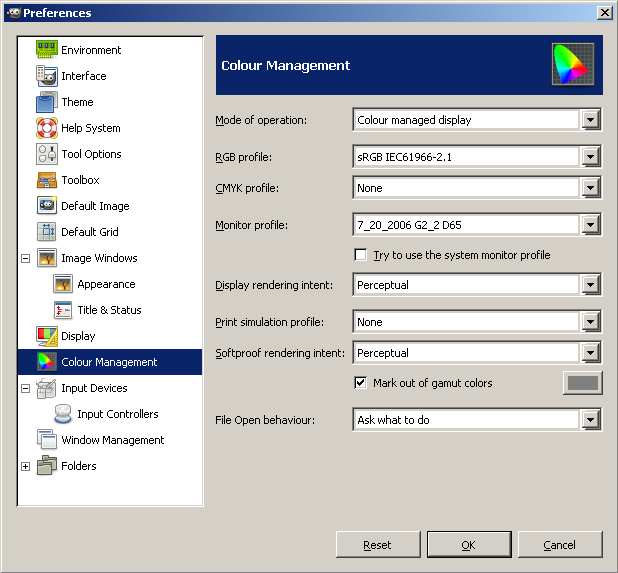Confirm with the OK button
The image size is (618, 573).
click(x=469, y=545)
